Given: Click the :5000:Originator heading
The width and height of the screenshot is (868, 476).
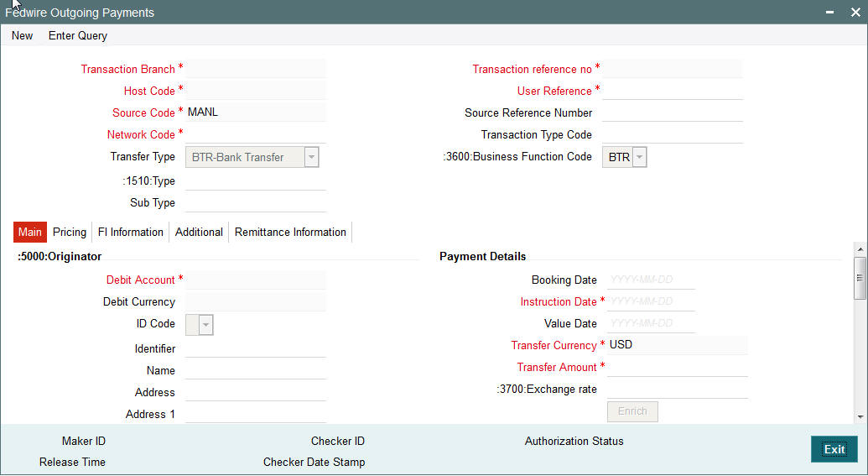Looking at the screenshot, I should point(60,256).
